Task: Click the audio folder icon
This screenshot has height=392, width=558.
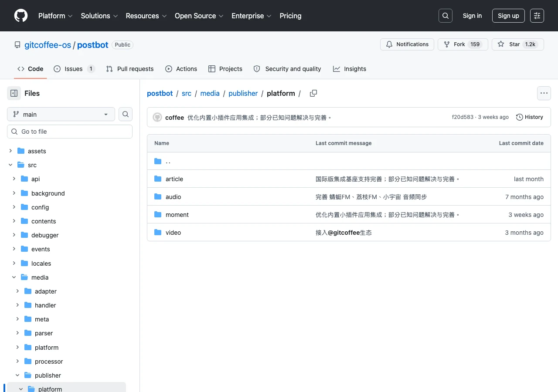Action: click(x=158, y=197)
